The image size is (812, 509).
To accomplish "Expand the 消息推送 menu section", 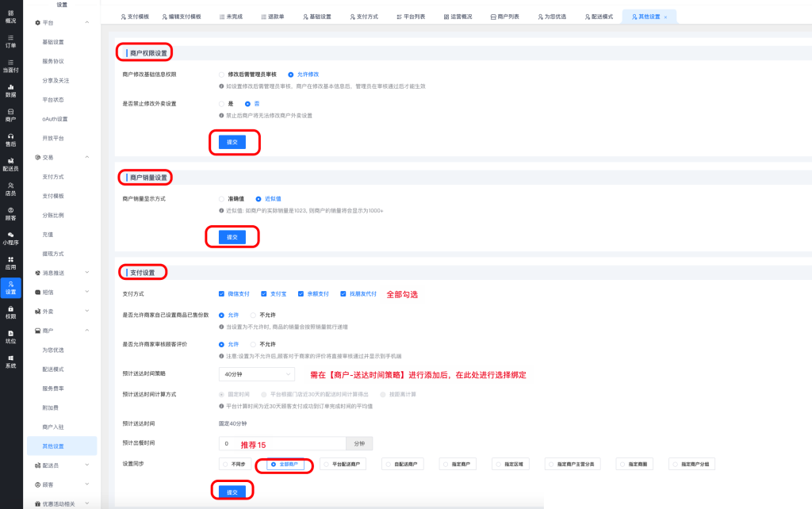I will click(63, 273).
